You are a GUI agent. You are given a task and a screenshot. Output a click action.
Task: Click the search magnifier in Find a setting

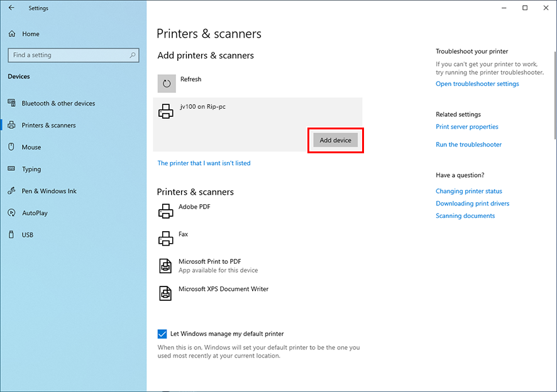point(133,55)
